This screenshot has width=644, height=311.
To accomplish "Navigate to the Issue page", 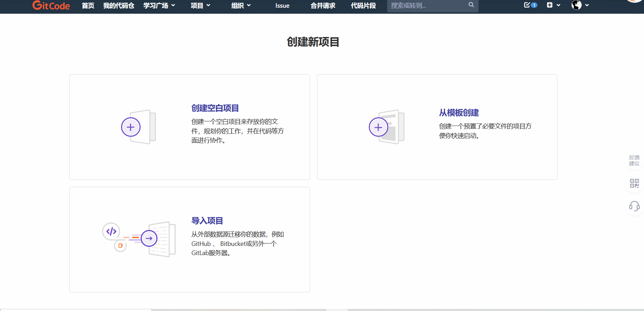I will [282, 6].
